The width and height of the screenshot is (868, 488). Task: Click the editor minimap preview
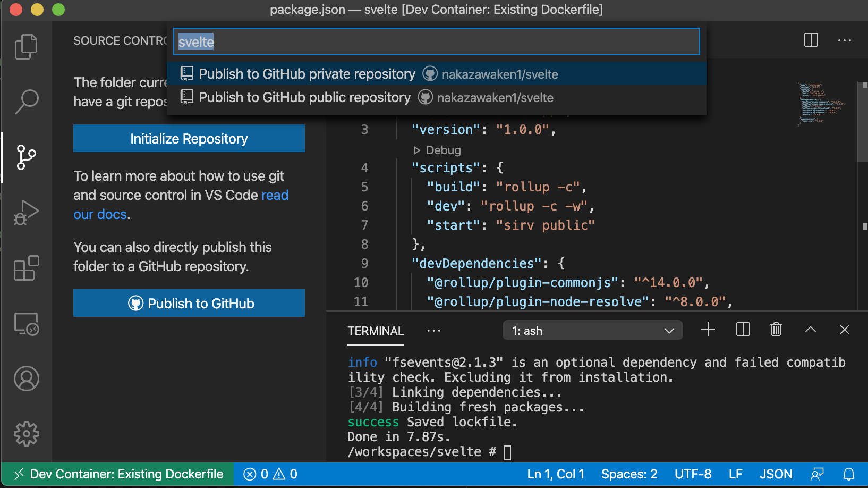(x=821, y=103)
